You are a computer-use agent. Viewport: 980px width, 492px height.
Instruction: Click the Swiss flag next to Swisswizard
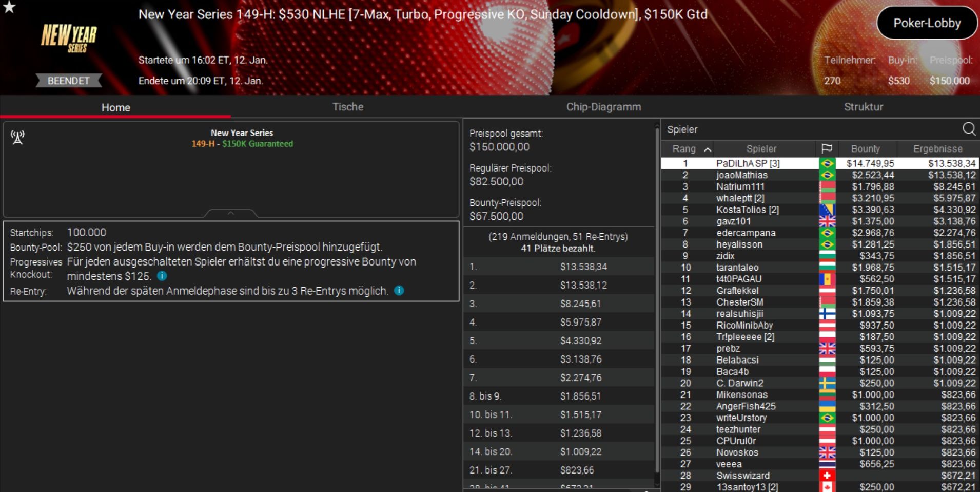827,476
